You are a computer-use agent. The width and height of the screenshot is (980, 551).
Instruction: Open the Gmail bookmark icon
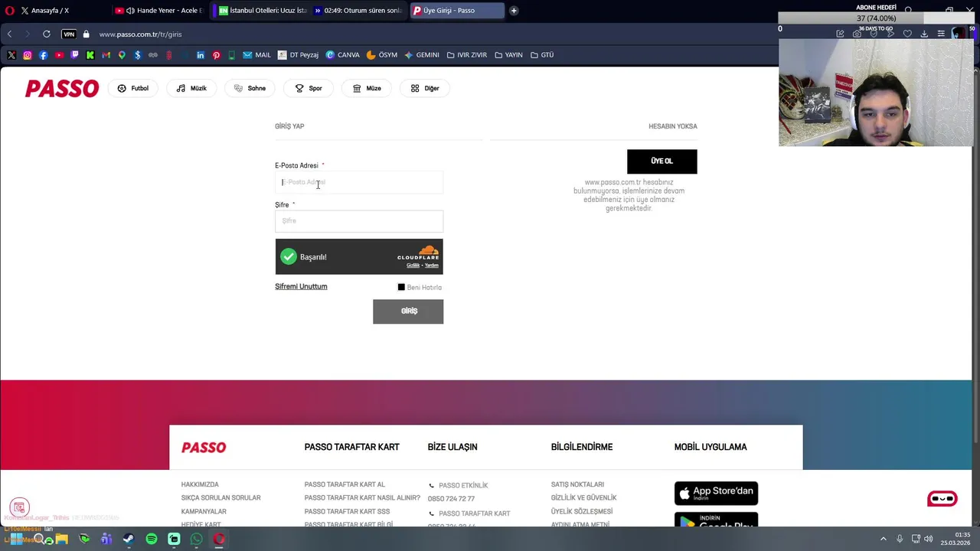(106, 55)
